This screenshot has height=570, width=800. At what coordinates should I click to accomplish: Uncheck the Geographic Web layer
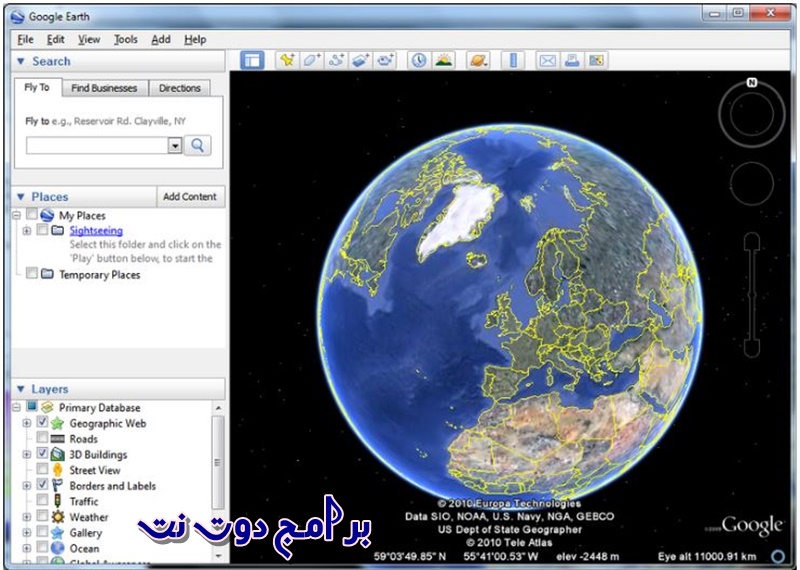pos(42,422)
